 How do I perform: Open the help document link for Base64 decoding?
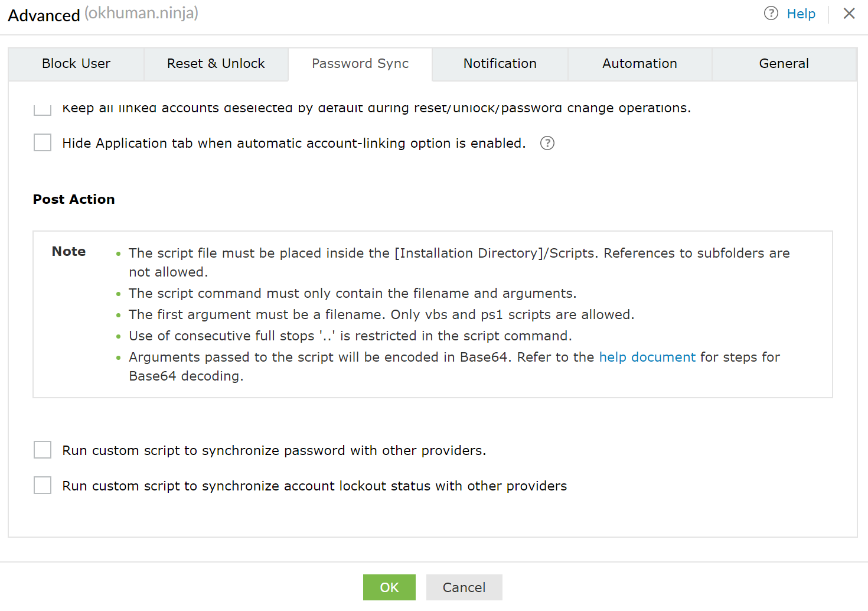(x=647, y=357)
